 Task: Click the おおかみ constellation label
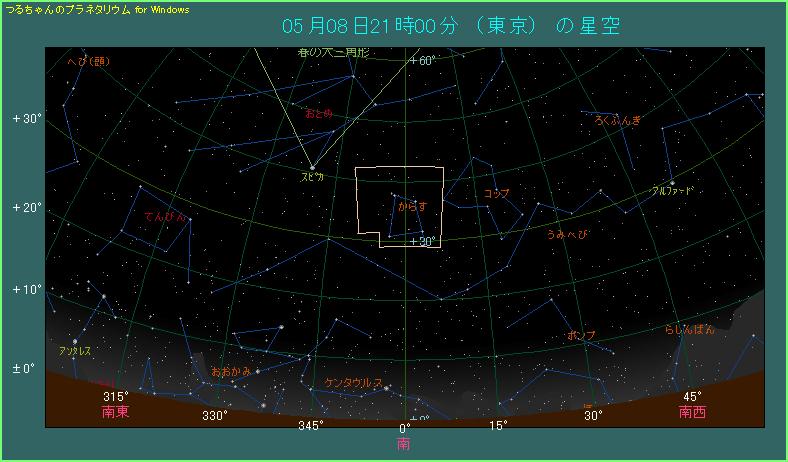click(230, 371)
